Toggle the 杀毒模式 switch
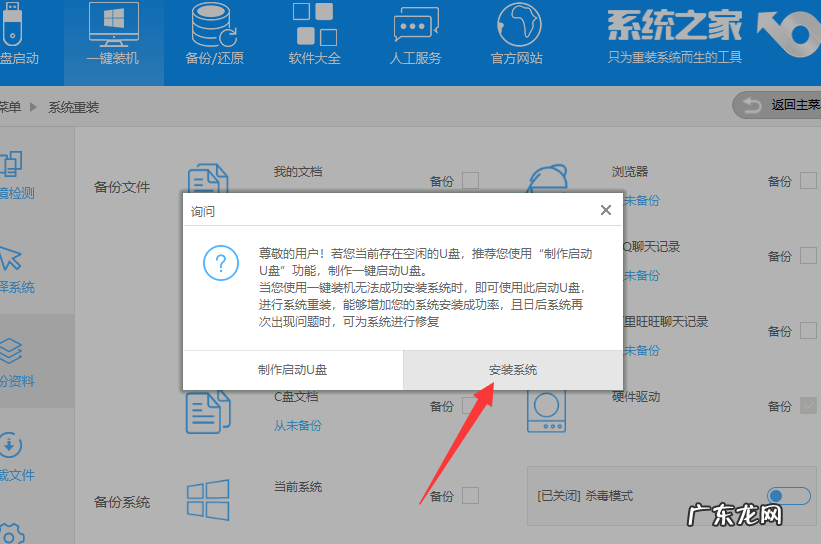The image size is (821, 544). coord(789,495)
